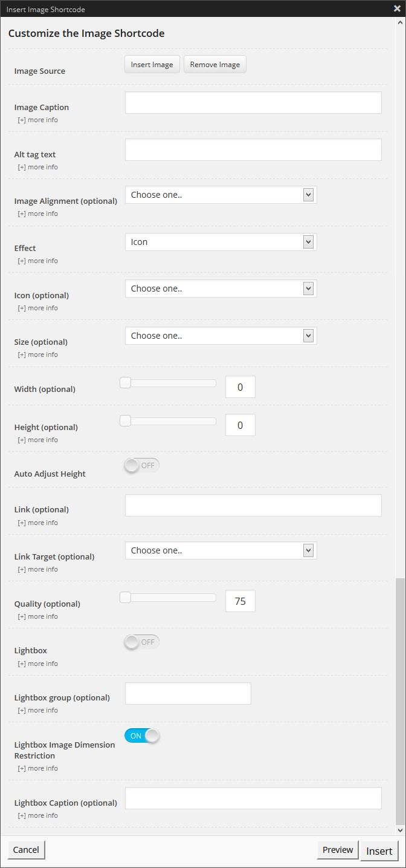Toggle the Auto Adjust Height switch
The image size is (406, 868).
pos(141,465)
